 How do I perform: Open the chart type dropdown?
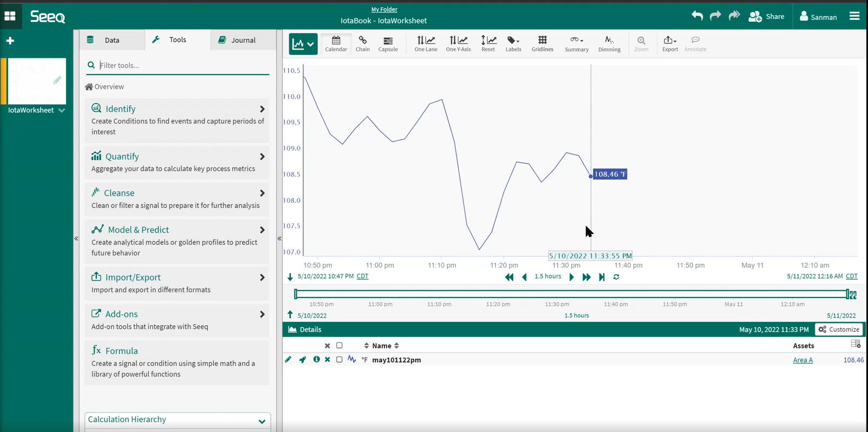click(303, 44)
